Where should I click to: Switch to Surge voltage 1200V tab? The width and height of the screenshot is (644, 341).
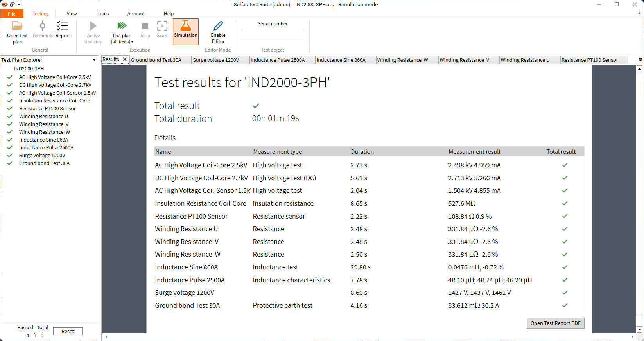pos(220,60)
